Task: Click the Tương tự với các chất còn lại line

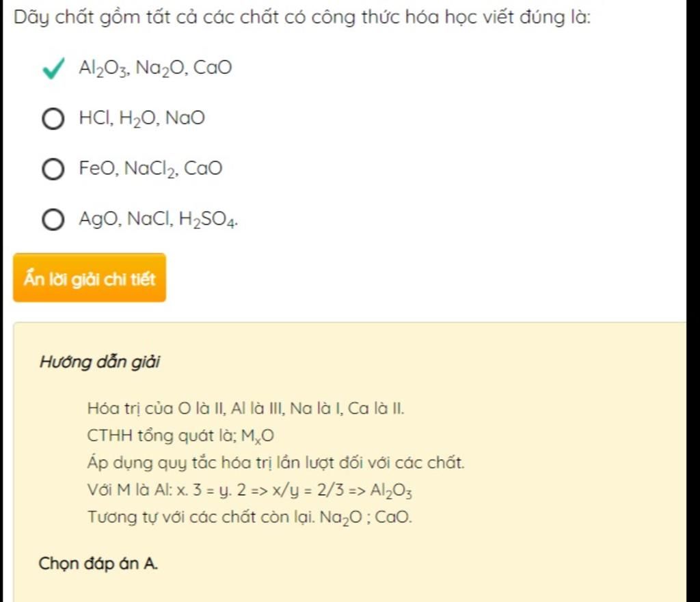Action: [250, 518]
